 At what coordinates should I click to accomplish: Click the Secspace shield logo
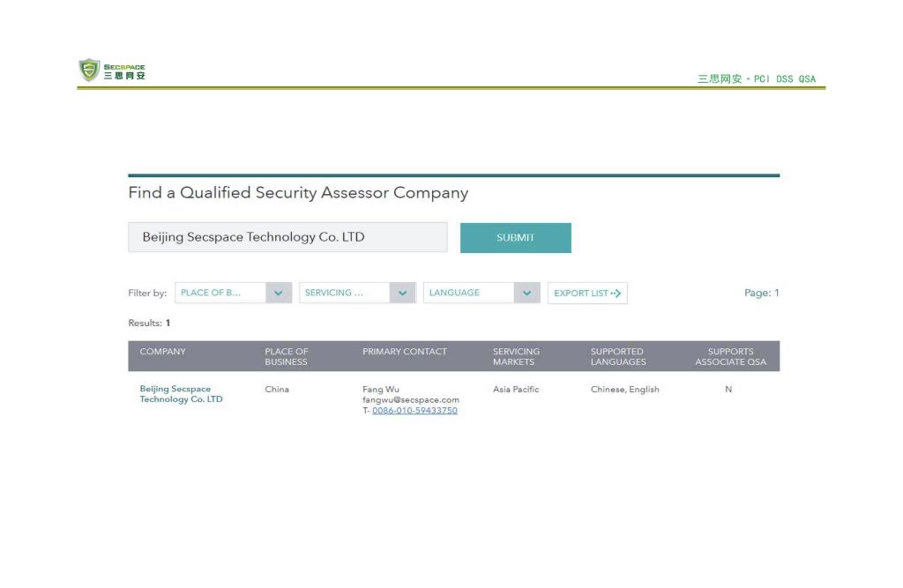tap(89, 71)
